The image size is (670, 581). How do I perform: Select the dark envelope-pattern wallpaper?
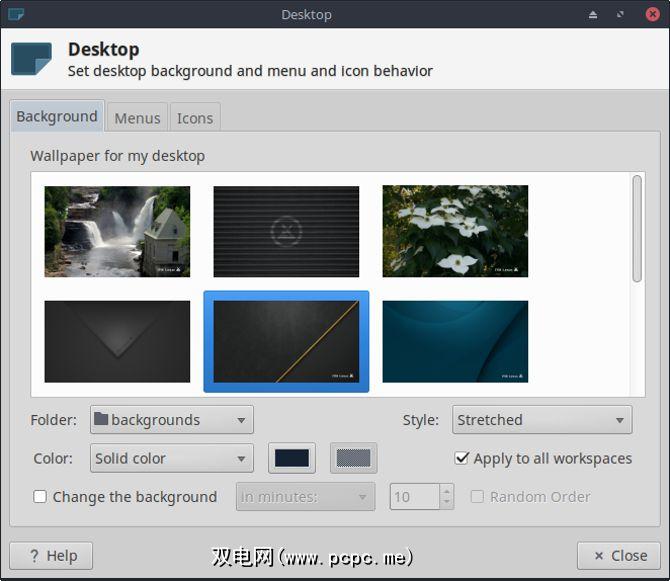coord(117,341)
